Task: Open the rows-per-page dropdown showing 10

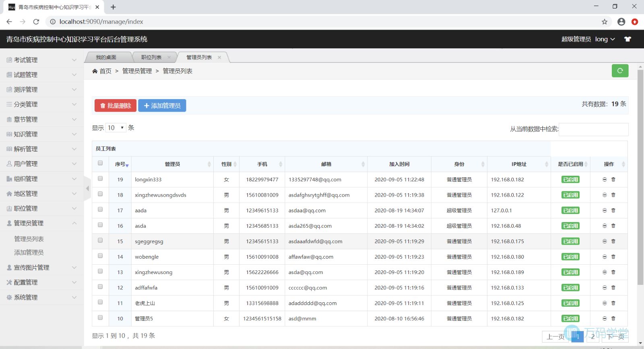Action: pyautogui.click(x=116, y=128)
